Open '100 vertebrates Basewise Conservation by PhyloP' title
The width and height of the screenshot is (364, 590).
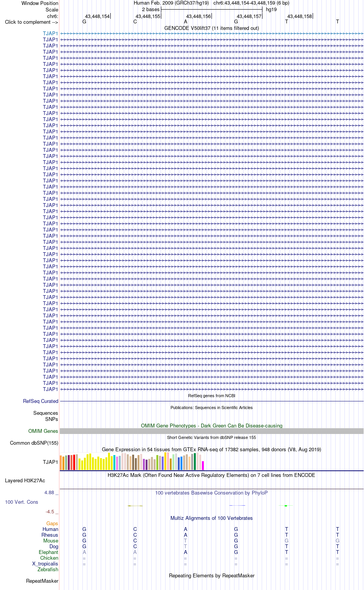(x=212, y=493)
